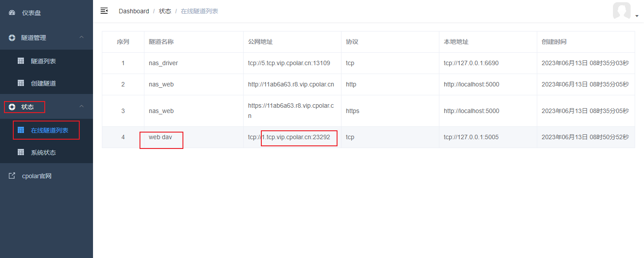Open the 仪表盘 menu item
The width and height of the screenshot is (644, 258).
31,13
